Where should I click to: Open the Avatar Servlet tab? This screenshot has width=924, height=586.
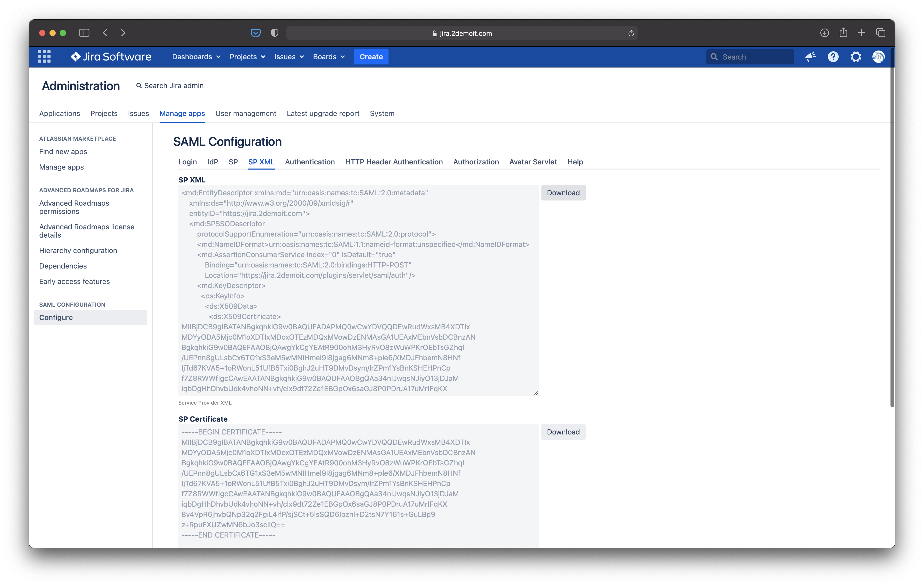pos(533,162)
